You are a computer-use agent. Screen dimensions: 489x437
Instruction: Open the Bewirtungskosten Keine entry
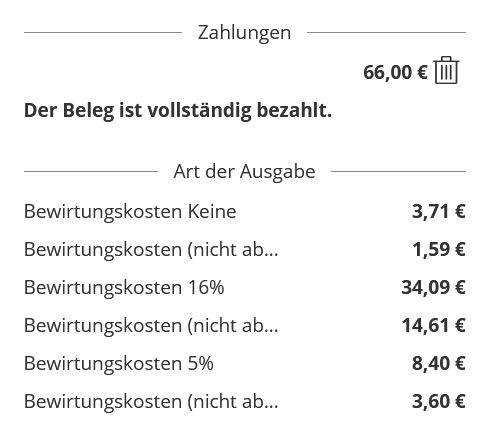tap(130, 211)
